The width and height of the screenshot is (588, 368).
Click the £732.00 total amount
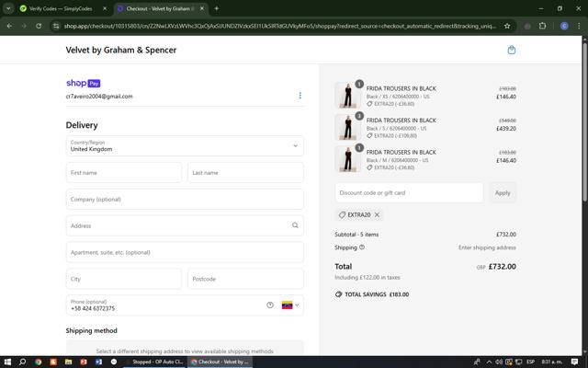tap(503, 266)
